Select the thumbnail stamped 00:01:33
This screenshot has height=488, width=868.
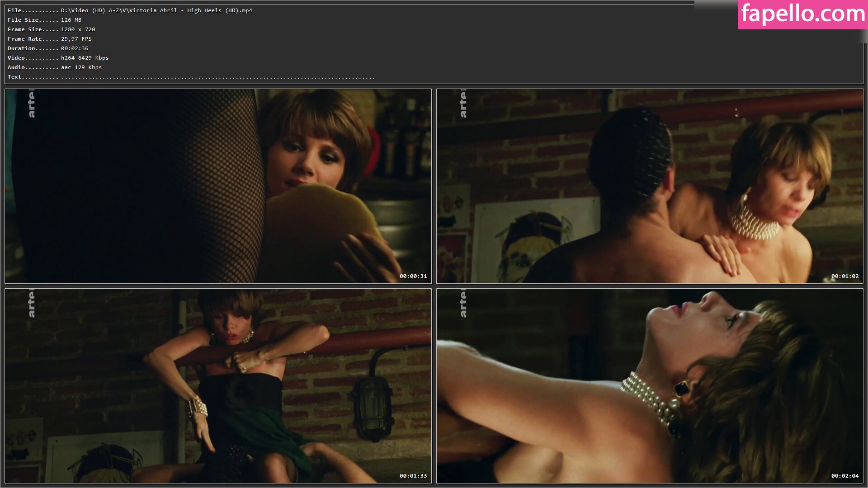[218, 386]
